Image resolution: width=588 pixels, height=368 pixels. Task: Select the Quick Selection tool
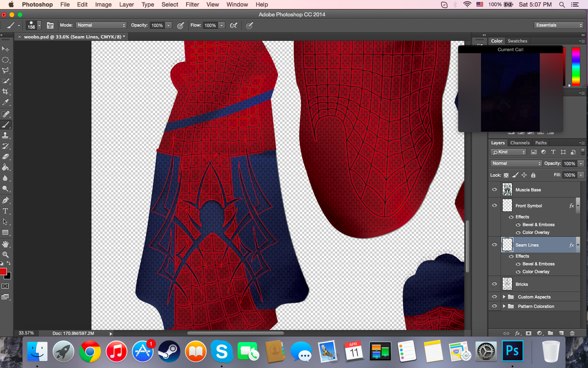coord(5,81)
